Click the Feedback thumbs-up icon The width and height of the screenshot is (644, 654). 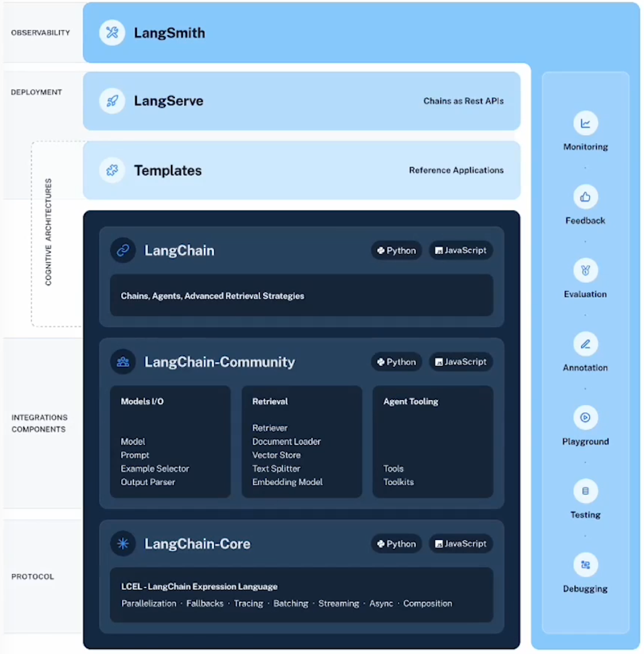[x=585, y=197]
